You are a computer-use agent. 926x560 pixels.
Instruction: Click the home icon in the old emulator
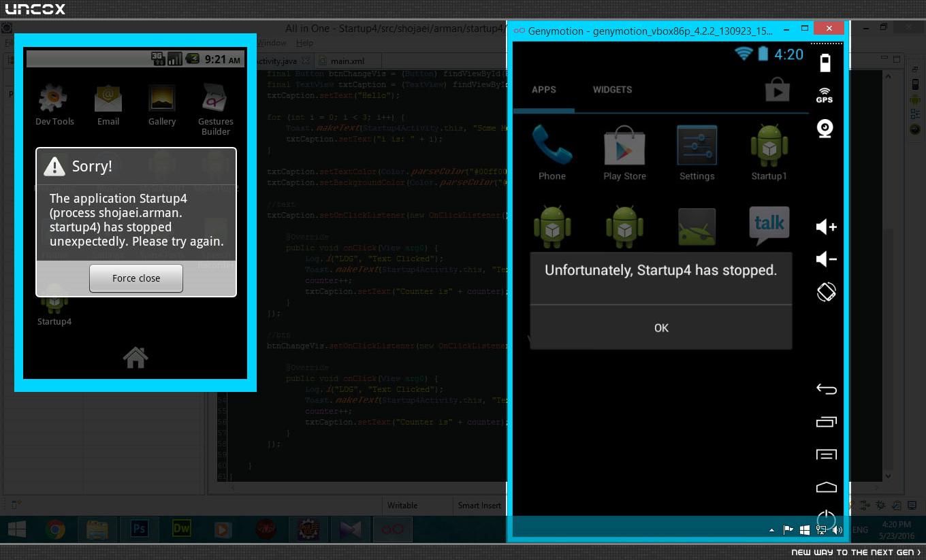point(135,357)
